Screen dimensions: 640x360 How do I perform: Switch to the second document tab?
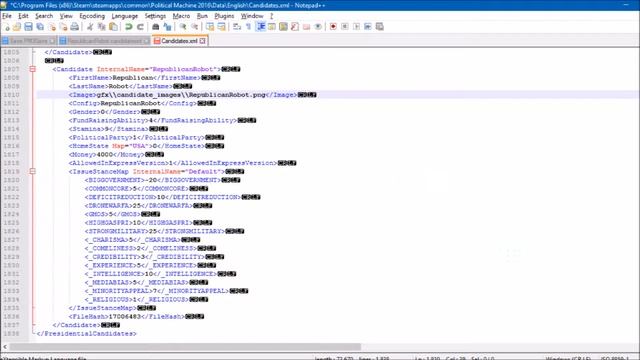point(104,41)
